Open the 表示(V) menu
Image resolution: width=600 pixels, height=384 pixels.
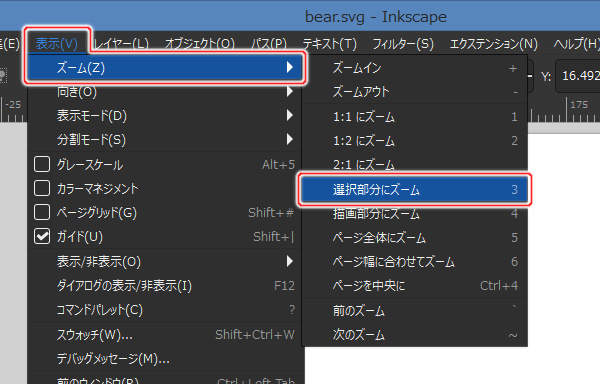coord(57,44)
